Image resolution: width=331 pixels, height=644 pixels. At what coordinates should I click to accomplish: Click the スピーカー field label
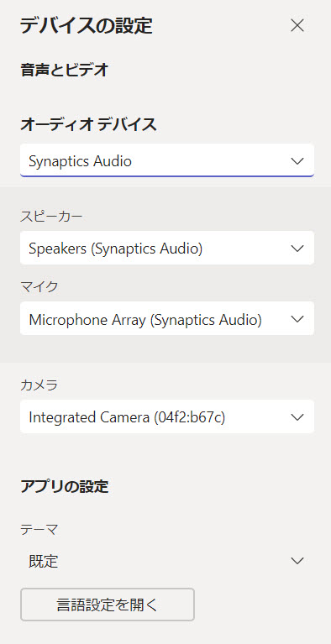(x=51, y=216)
